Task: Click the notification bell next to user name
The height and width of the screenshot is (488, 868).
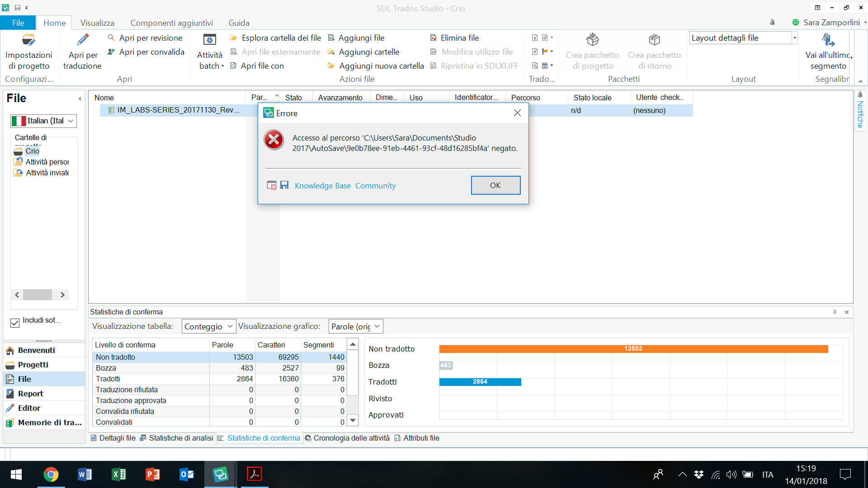Action: pos(772,23)
